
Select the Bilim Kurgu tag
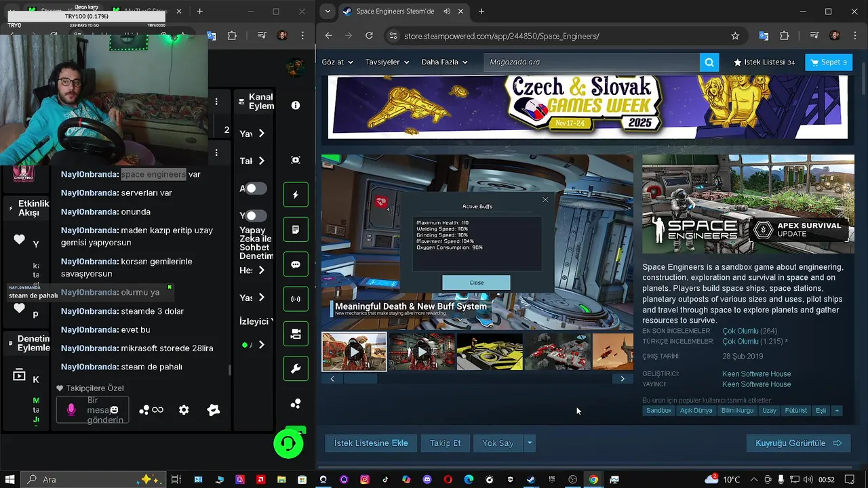(737, 411)
